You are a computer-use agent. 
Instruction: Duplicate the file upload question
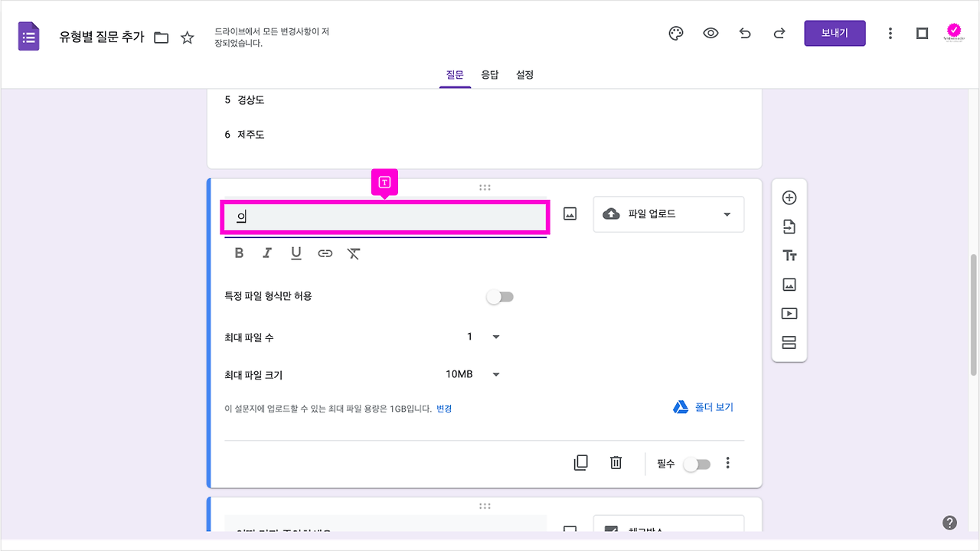[x=580, y=463]
